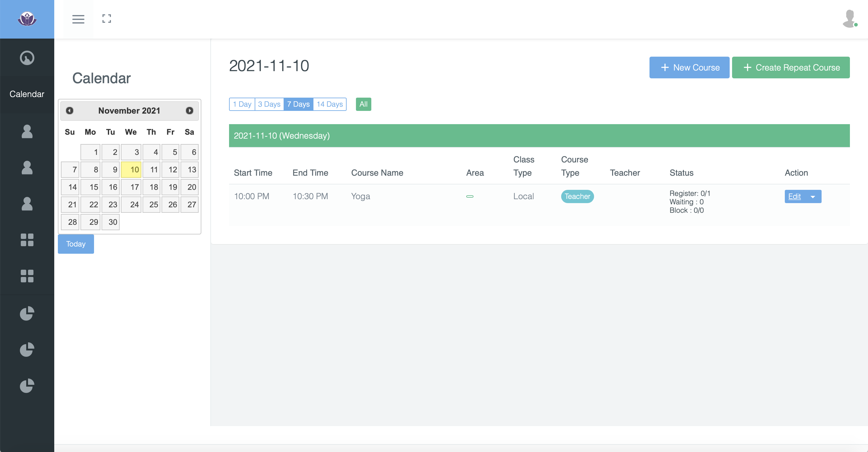Select November 14 in the calendar
The image size is (868, 452).
point(70,187)
